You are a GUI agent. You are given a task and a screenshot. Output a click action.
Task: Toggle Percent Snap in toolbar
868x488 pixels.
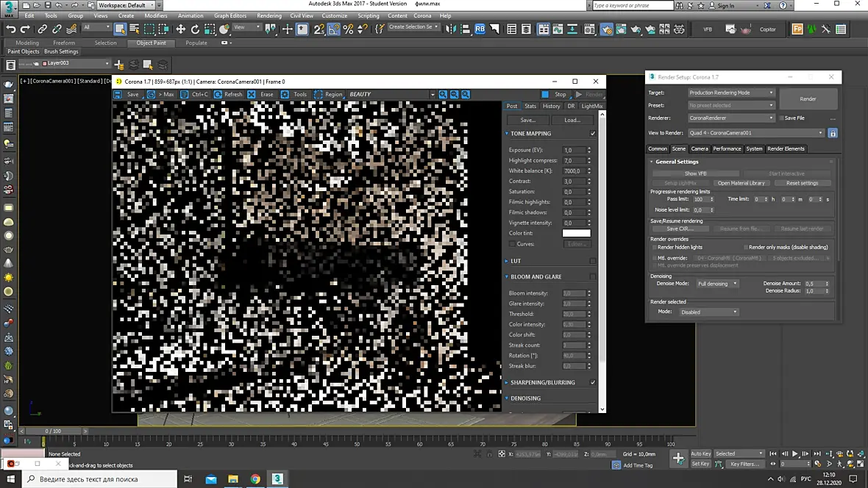348,29
